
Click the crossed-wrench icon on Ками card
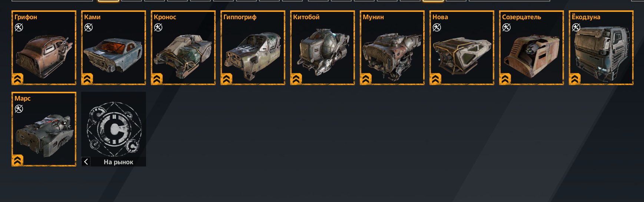click(89, 27)
